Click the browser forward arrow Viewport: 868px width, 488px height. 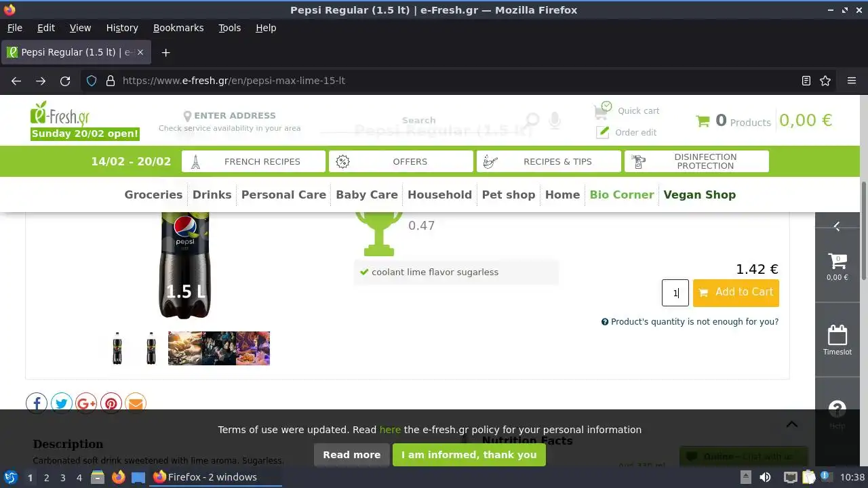41,81
